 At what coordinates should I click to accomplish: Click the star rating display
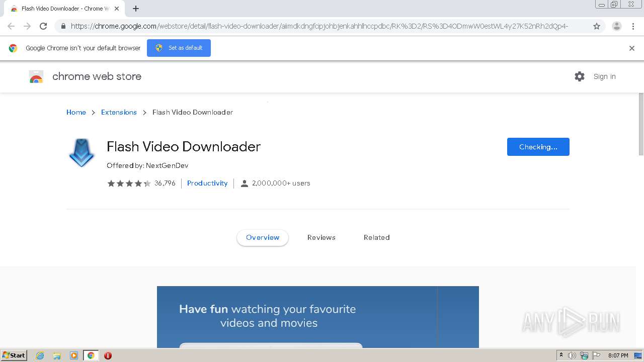tap(129, 184)
